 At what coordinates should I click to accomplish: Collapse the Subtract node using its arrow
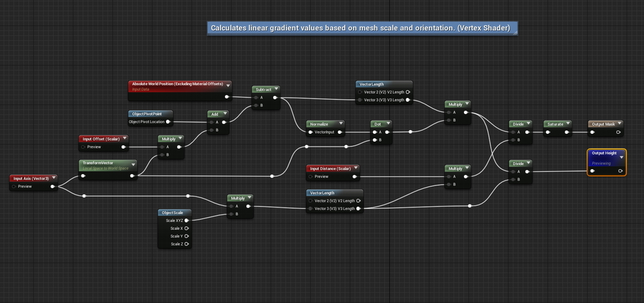(276, 89)
